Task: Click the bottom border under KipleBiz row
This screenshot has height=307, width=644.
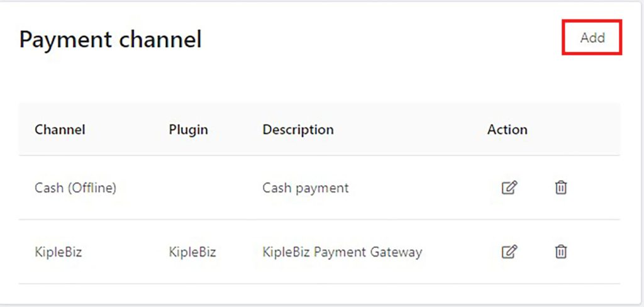Action: click(x=319, y=284)
